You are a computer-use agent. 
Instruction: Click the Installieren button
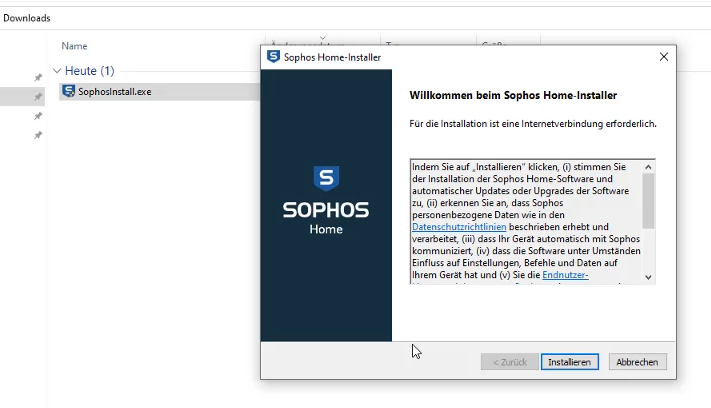570,362
